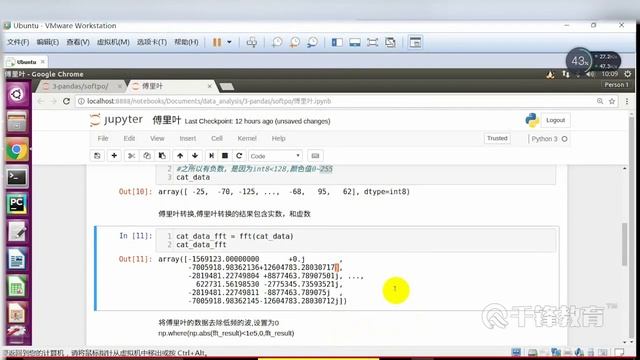This screenshot has width=640, height=360.
Task: Click the Chrome address bar URL
Action: (209, 101)
